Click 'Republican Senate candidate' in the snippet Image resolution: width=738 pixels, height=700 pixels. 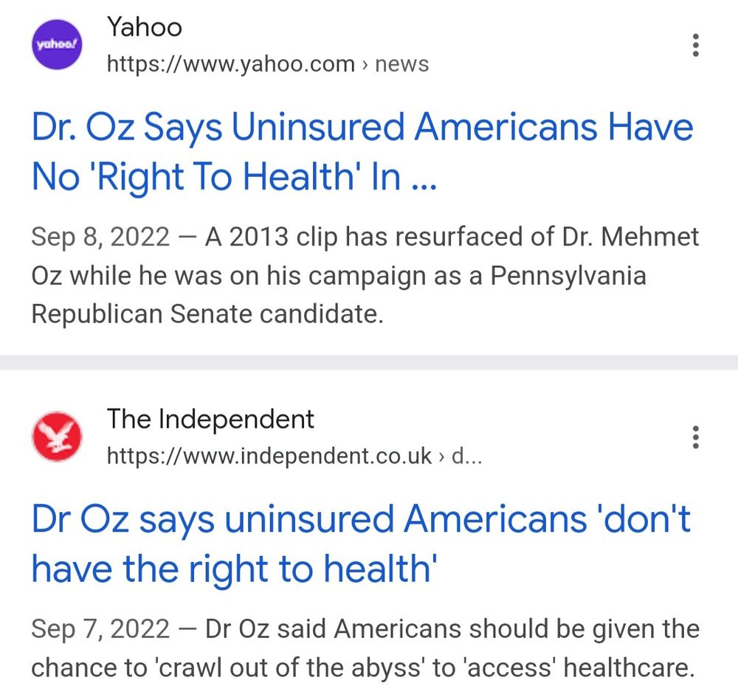click(x=207, y=314)
